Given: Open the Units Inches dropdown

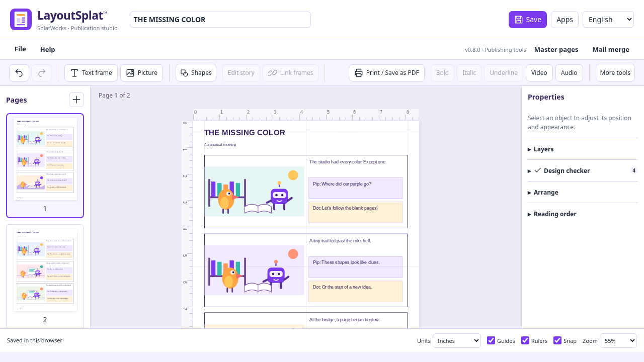Looking at the screenshot, I should pos(457,340).
